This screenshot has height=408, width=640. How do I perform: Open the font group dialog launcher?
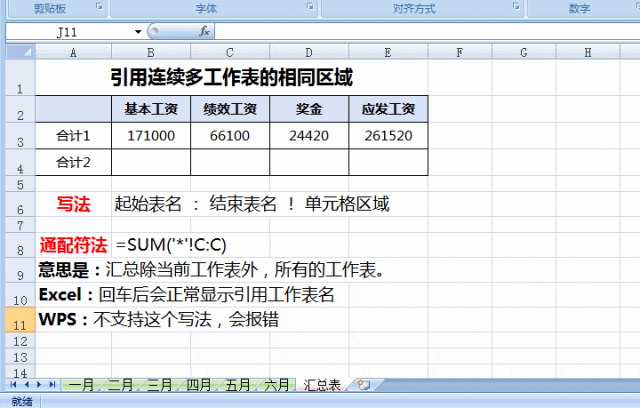click(x=310, y=6)
